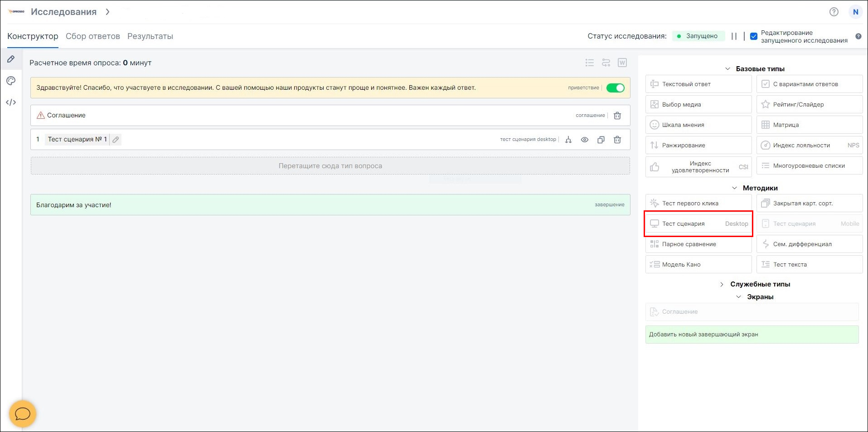Select the Тест сценария Desktop question type
The image size is (868, 432).
click(698, 223)
